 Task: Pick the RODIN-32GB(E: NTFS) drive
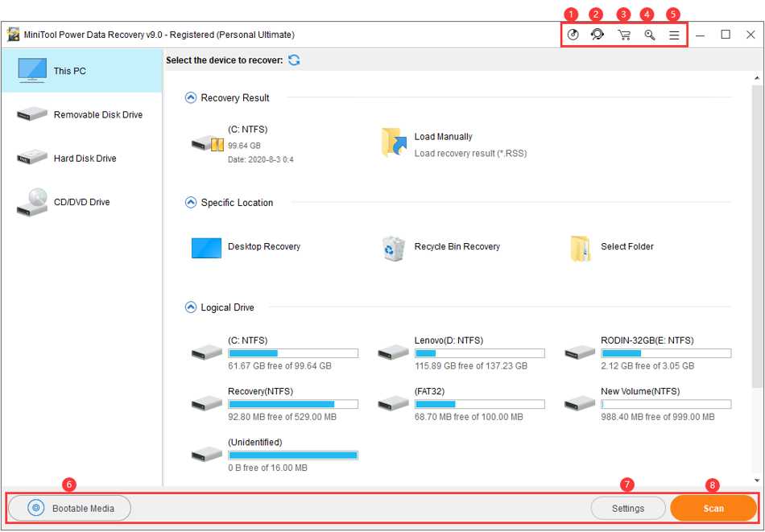coord(648,353)
